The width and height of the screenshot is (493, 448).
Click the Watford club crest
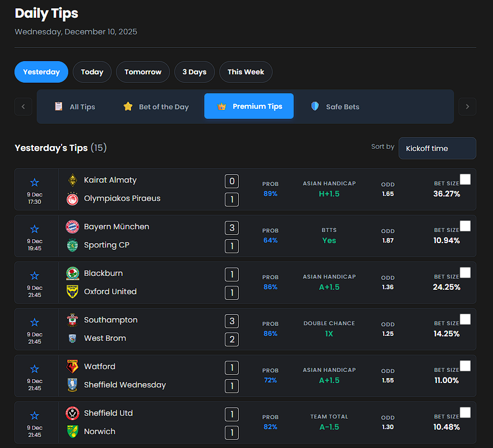[72, 366]
